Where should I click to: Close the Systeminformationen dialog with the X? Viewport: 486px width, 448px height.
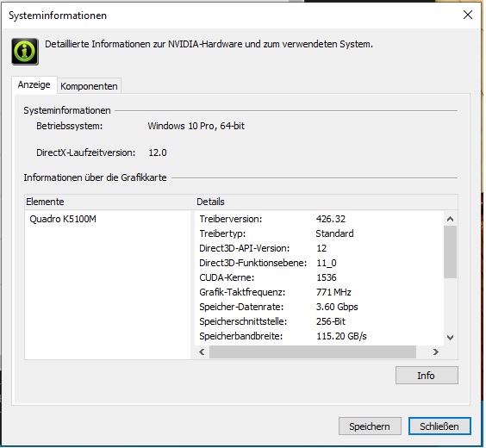click(468, 15)
